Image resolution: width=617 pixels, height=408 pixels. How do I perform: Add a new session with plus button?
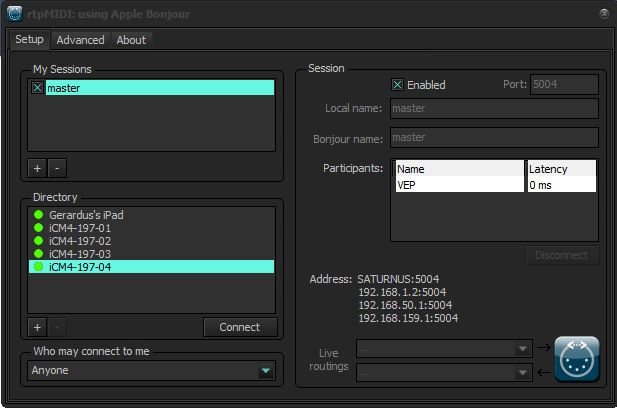pos(37,168)
